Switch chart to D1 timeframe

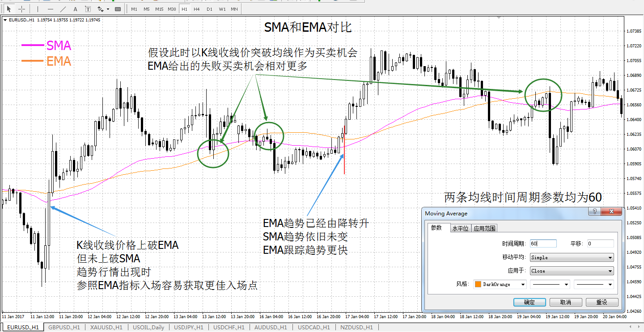[x=209, y=9]
